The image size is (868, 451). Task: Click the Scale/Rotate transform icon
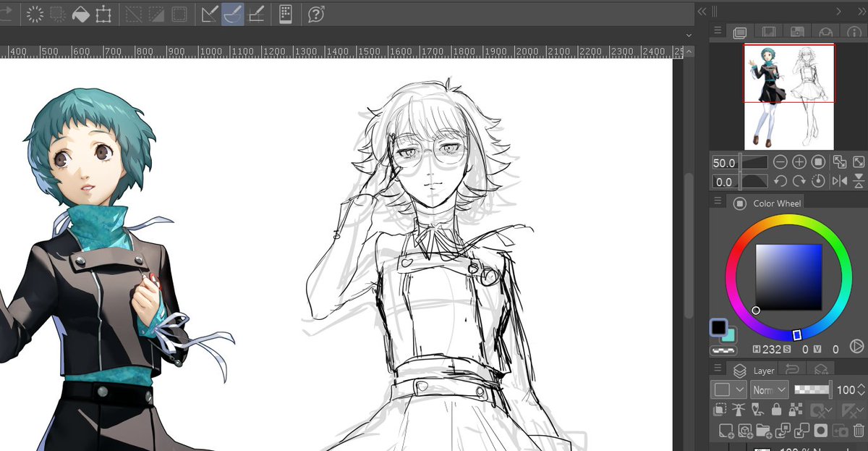pyautogui.click(x=103, y=14)
